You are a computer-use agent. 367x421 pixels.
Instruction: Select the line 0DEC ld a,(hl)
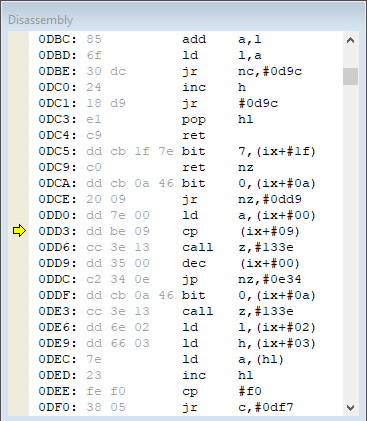click(186, 359)
